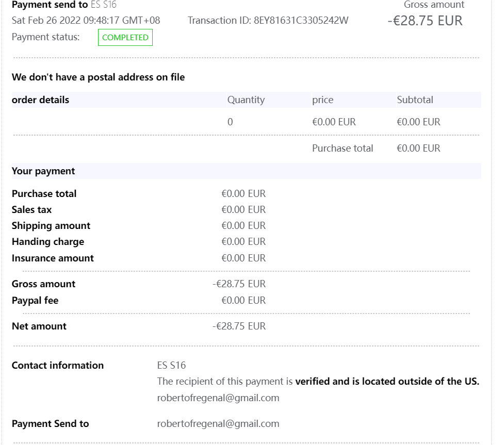This screenshot has width=504, height=445.
Task: Click the order details header label
Action: pyautogui.click(x=40, y=100)
